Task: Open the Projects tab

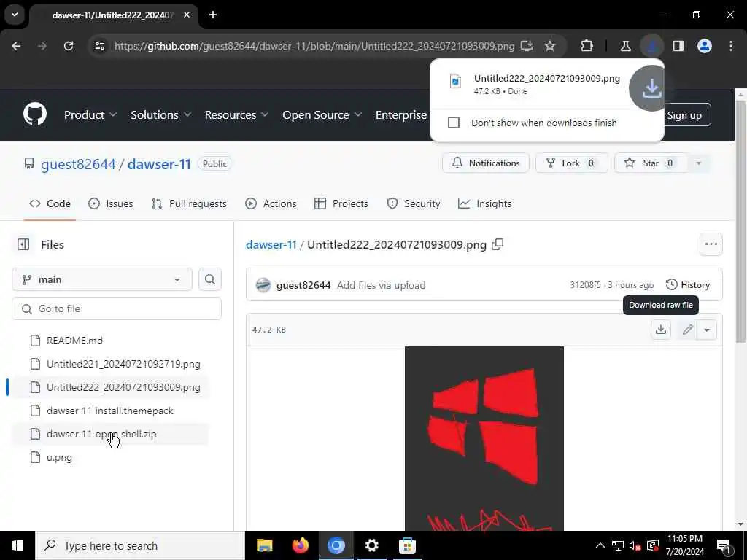Action: pos(341,204)
